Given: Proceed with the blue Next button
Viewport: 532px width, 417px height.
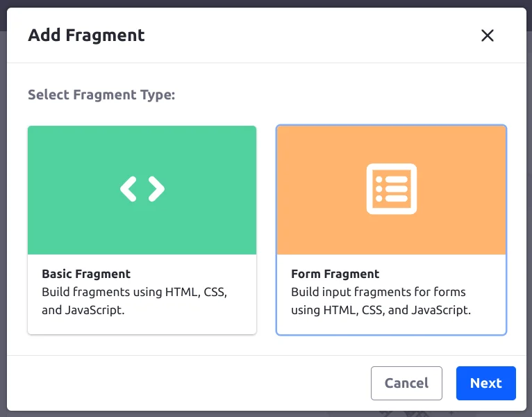Looking at the screenshot, I should tap(485, 383).
